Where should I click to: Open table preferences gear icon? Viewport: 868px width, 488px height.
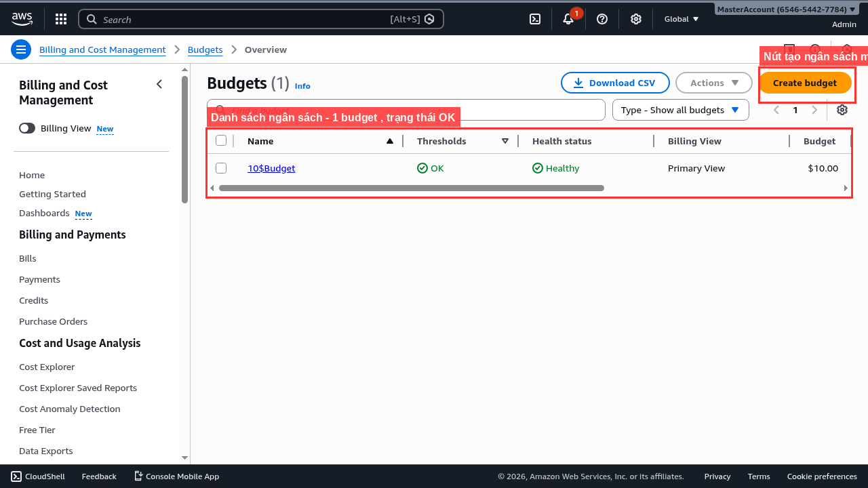tap(842, 110)
